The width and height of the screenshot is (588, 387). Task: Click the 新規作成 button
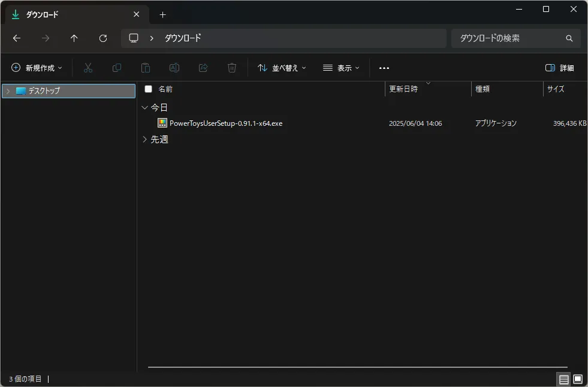coord(37,68)
